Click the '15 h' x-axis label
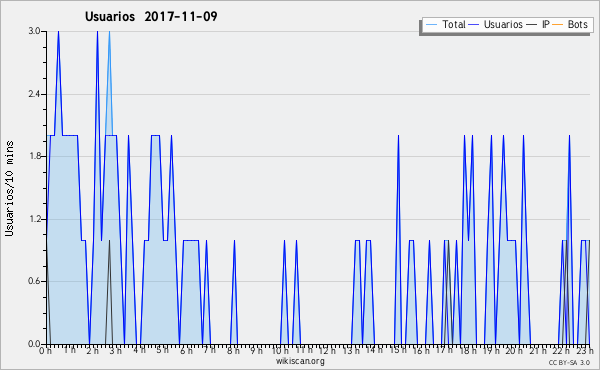 pyautogui.click(x=398, y=350)
